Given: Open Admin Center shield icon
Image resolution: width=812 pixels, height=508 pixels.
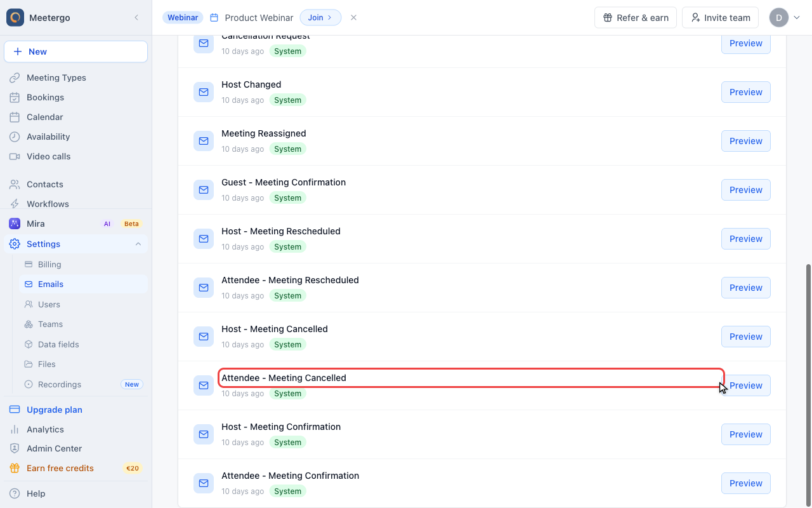Looking at the screenshot, I should (15, 448).
